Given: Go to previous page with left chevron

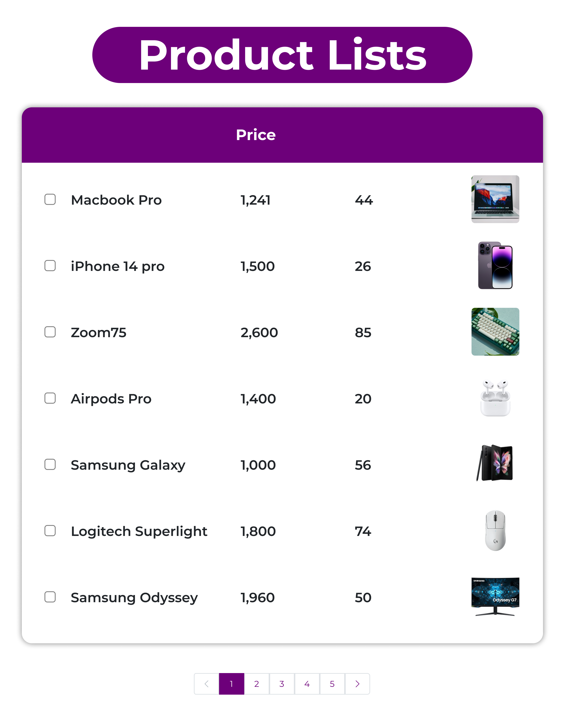Looking at the screenshot, I should 206,684.
